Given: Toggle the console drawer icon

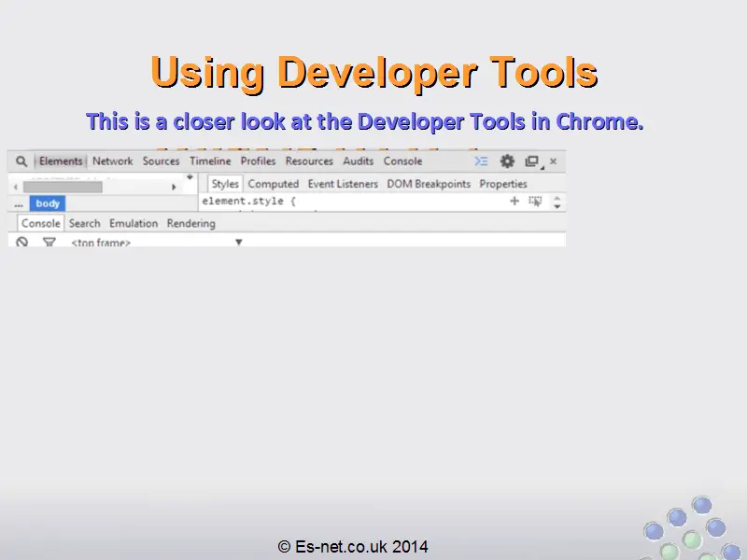Looking at the screenshot, I should tap(481, 161).
